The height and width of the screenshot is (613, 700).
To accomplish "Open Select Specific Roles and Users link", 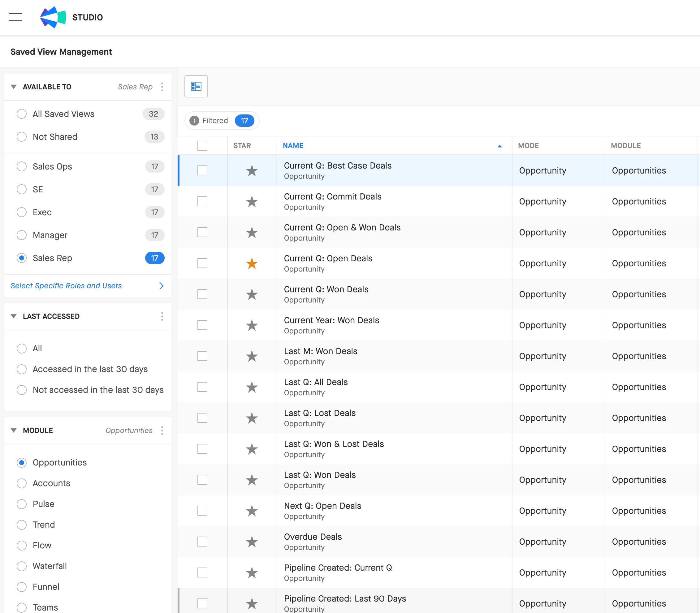I will pyautogui.click(x=66, y=286).
